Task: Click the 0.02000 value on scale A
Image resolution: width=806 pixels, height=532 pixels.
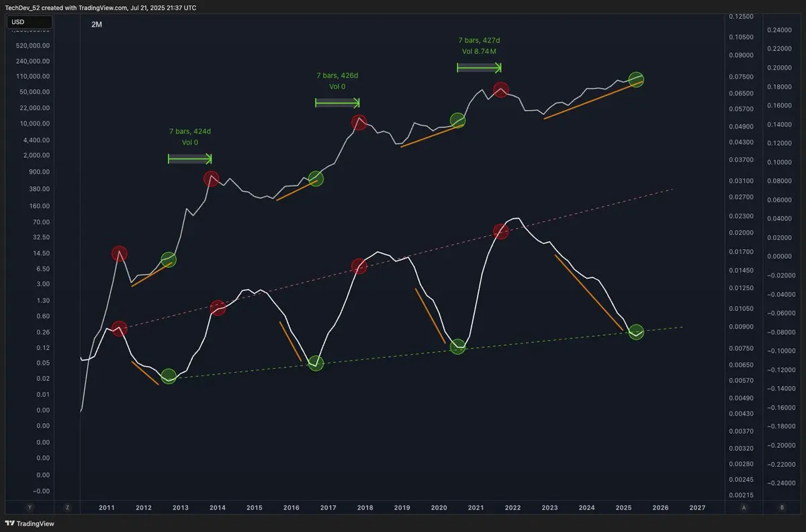Action: pos(740,232)
